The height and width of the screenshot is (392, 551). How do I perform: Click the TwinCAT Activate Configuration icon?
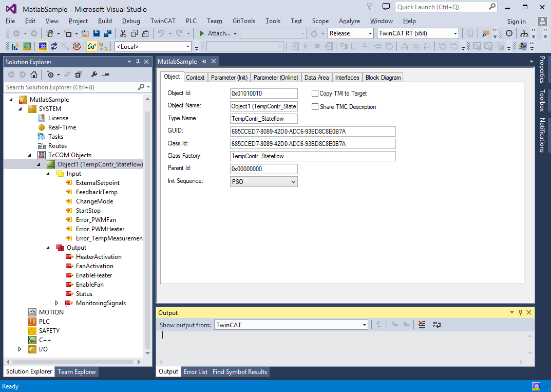[15, 46]
